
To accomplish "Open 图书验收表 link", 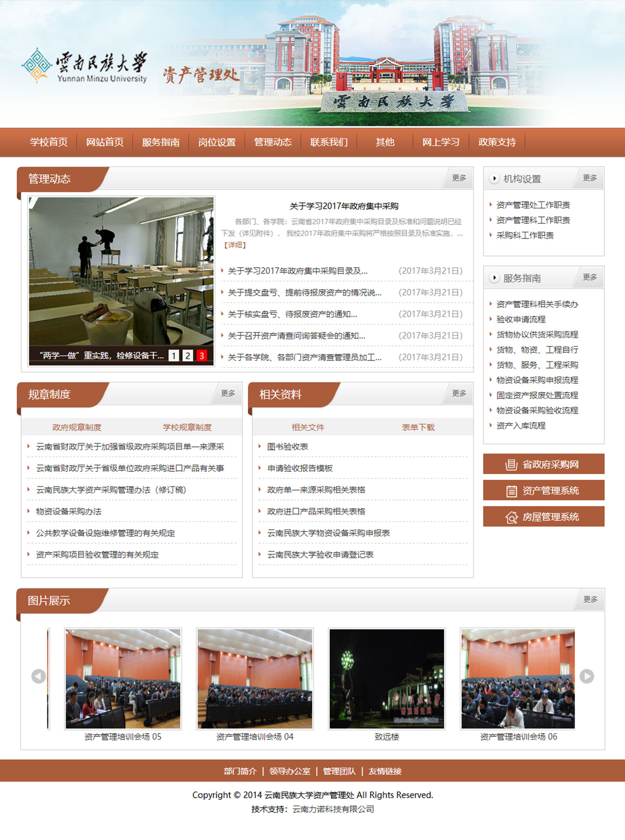I will tap(287, 447).
